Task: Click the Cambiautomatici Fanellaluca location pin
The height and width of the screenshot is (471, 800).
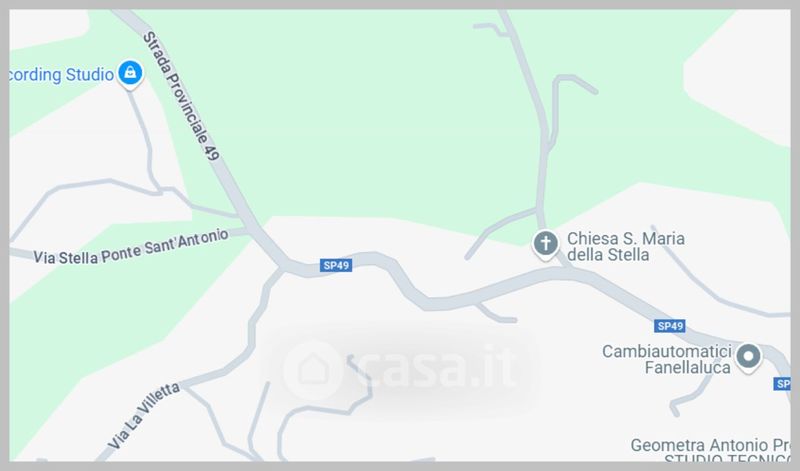Action: 748,357
